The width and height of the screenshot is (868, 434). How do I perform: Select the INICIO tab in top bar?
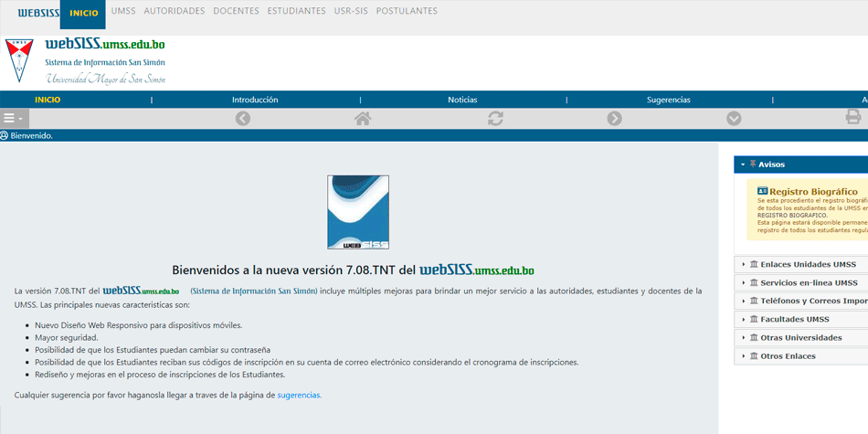[x=82, y=14]
